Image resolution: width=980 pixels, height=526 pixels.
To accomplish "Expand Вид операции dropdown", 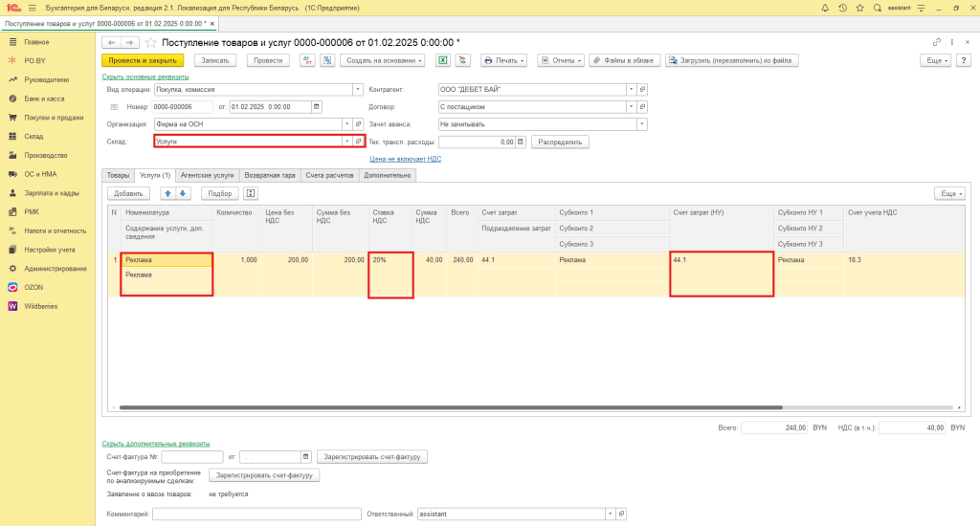I will coord(358,89).
